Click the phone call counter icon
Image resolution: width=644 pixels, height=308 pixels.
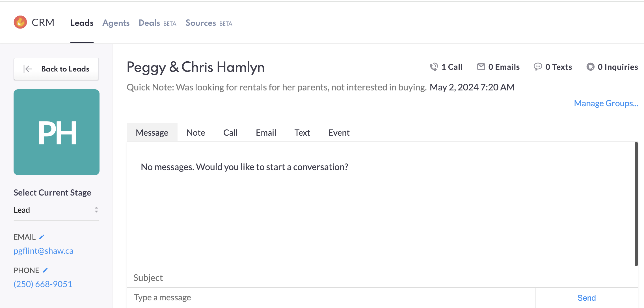[x=434, y=67]
